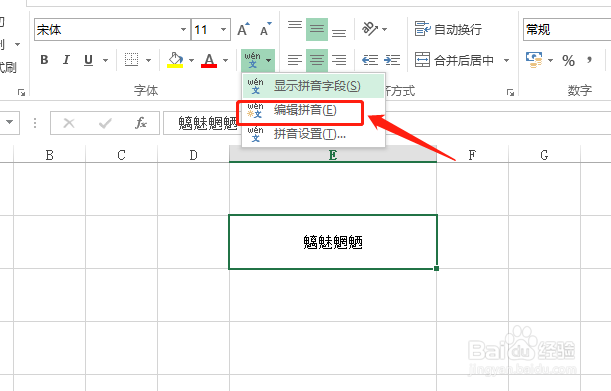
Task: Click the insert function fx button
Action: [141, 123]
